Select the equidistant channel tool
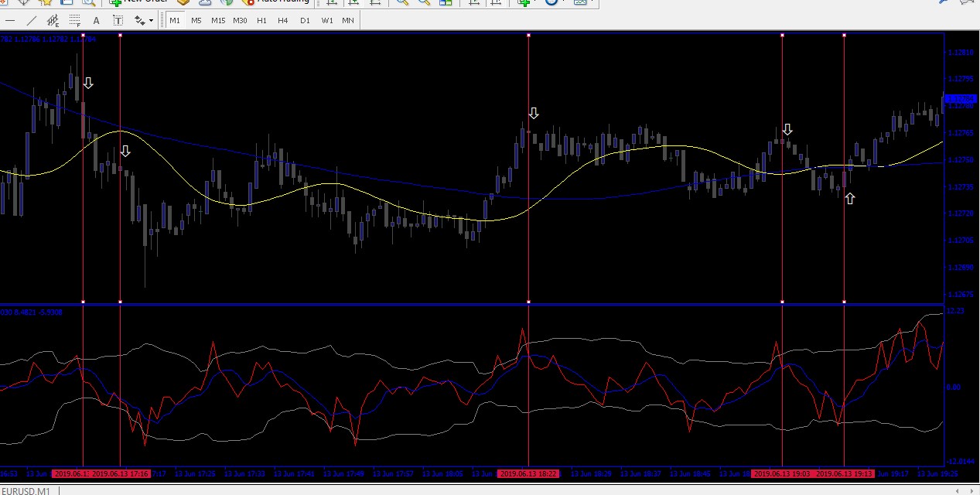 (53, 20)
